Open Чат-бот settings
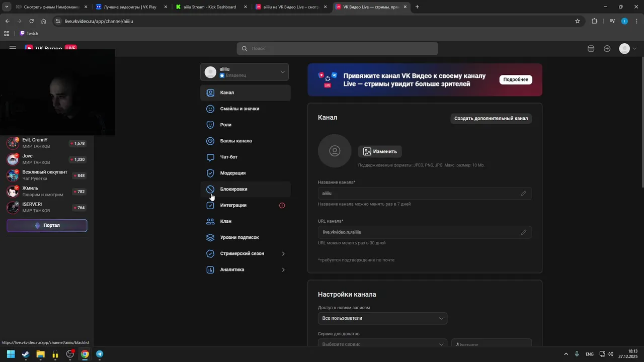The image size is (644, 362). click(246, 157)
